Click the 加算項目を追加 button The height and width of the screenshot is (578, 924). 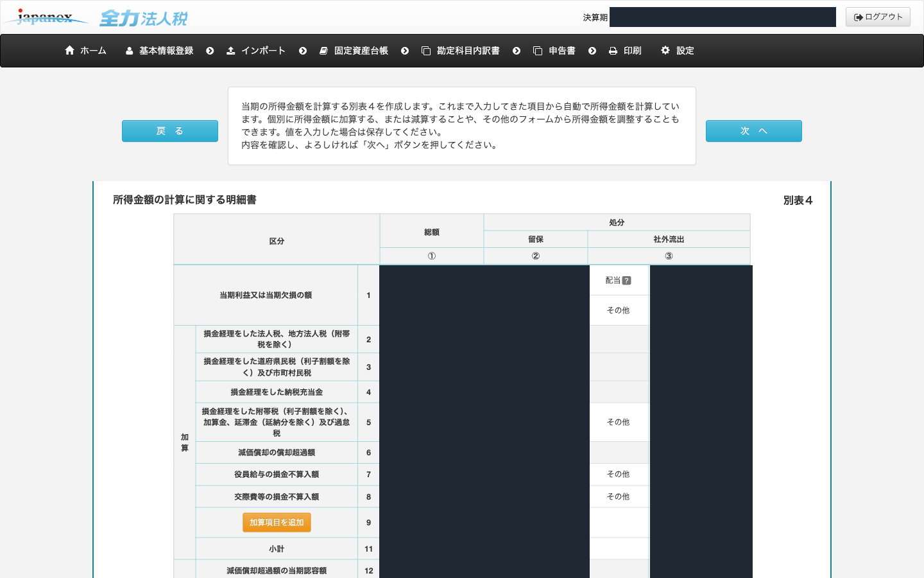[x=277, y=523]
